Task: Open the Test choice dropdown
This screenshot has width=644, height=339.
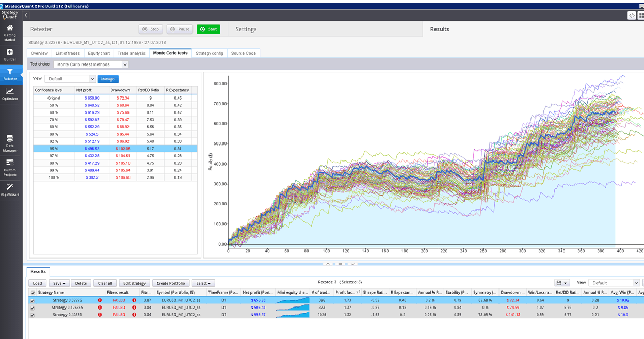Action: point(91,64)
